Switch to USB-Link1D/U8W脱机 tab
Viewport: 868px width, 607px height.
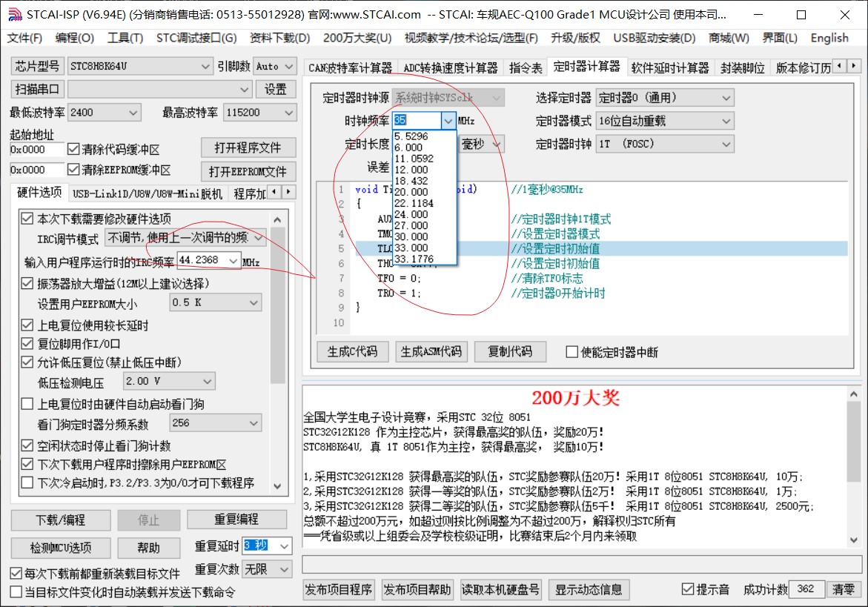(x=148, y=193)
